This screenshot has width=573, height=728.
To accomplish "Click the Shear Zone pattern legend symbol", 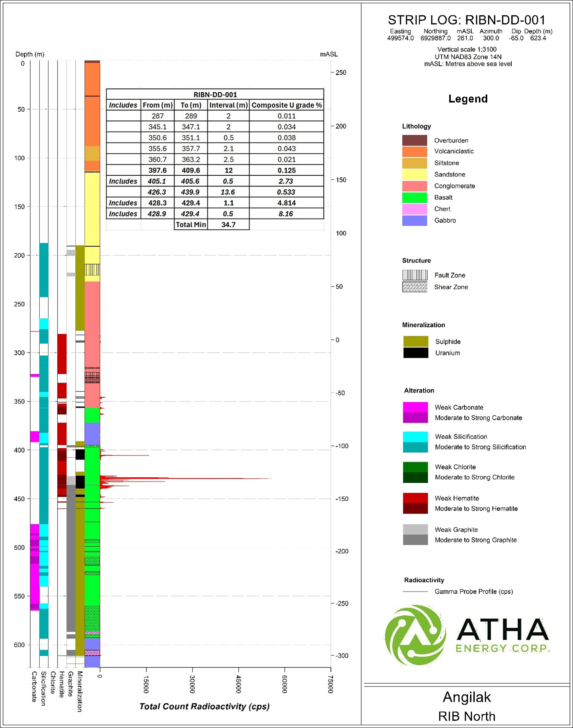I will [415, 287].
